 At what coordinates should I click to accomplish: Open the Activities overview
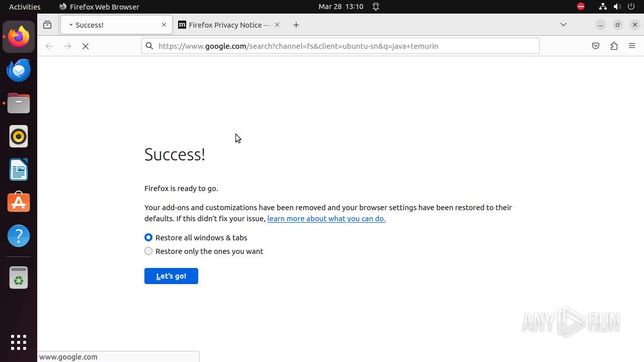coord(25,7)
